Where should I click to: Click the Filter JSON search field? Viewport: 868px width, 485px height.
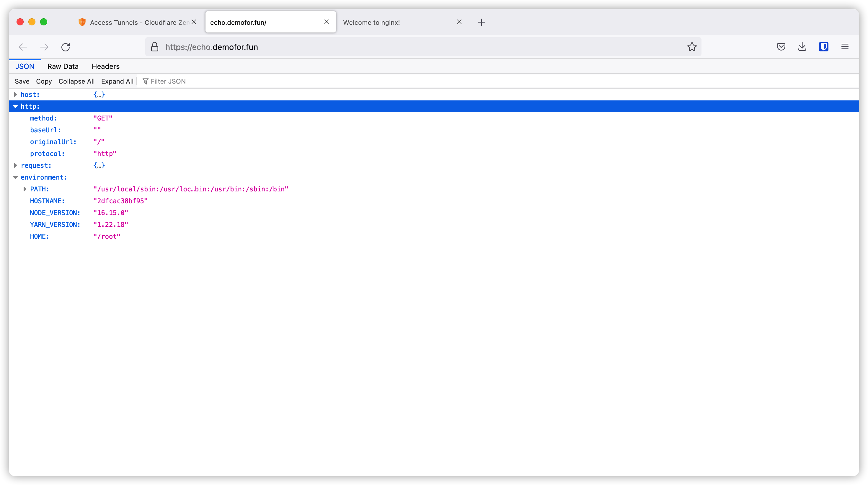pyautogui.click(x=168, y=81)
